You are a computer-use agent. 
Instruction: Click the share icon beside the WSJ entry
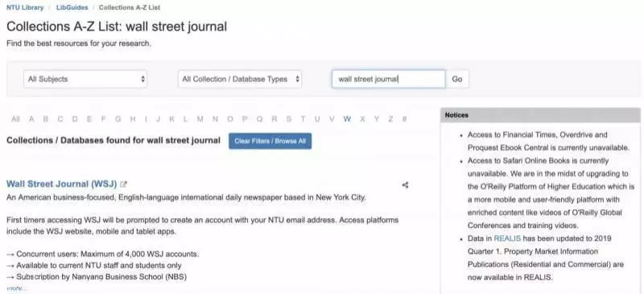click(405, 185)
